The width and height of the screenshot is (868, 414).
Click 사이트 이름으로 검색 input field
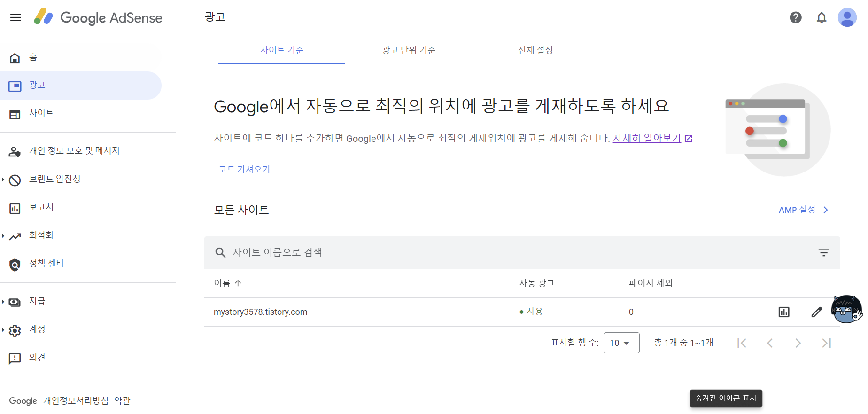[x=521, y=252]
